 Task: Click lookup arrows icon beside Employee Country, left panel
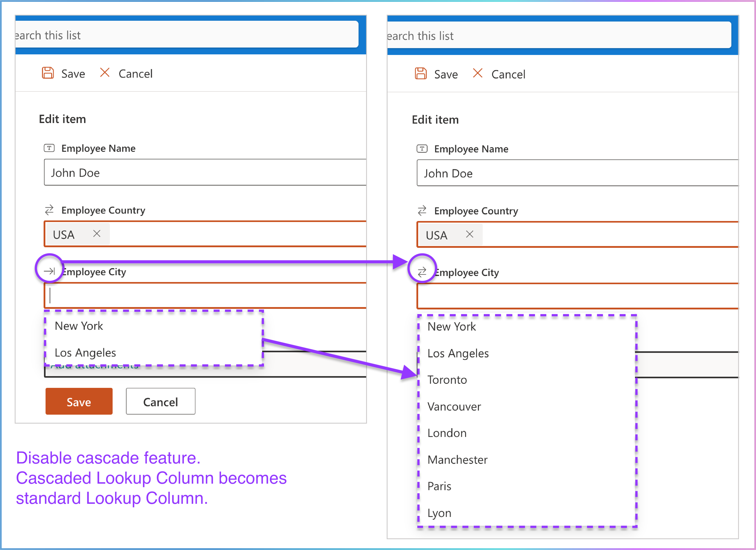[x=49, y=210]
